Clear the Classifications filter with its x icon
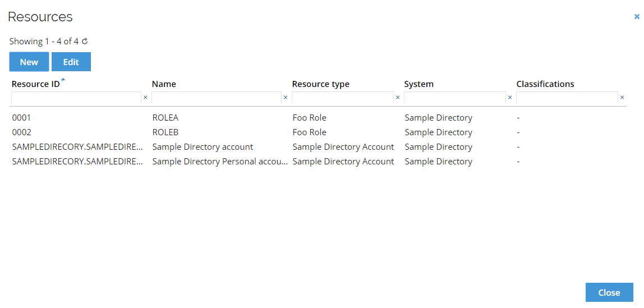Image resolution: width=644 pixels, height=308 pixels. pos(622,98)
